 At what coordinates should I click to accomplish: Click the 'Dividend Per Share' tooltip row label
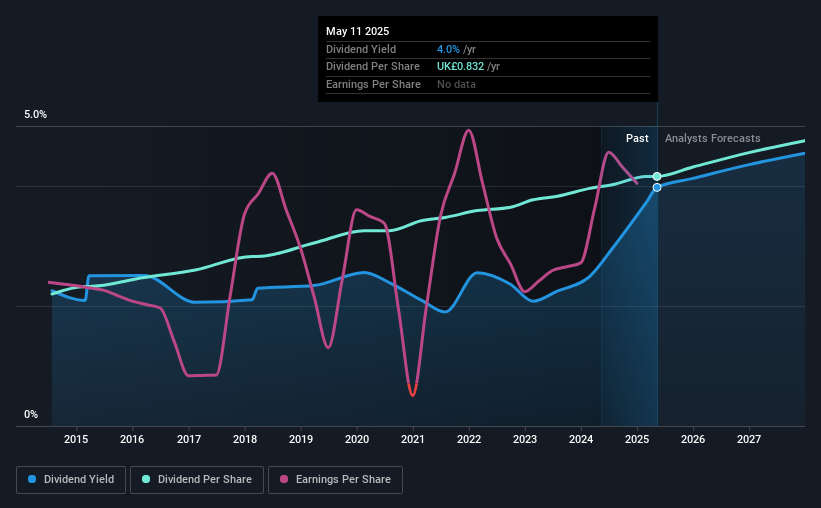tap(373, 67)
